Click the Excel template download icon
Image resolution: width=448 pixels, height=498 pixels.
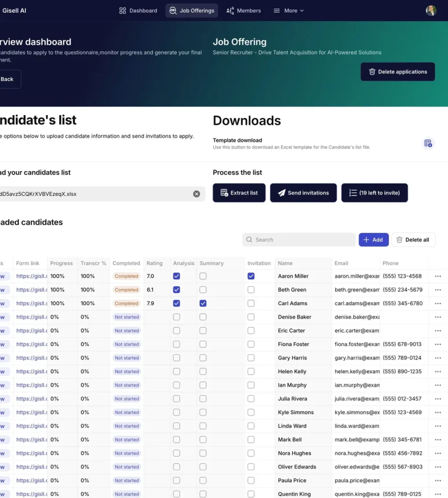[428, 143]
